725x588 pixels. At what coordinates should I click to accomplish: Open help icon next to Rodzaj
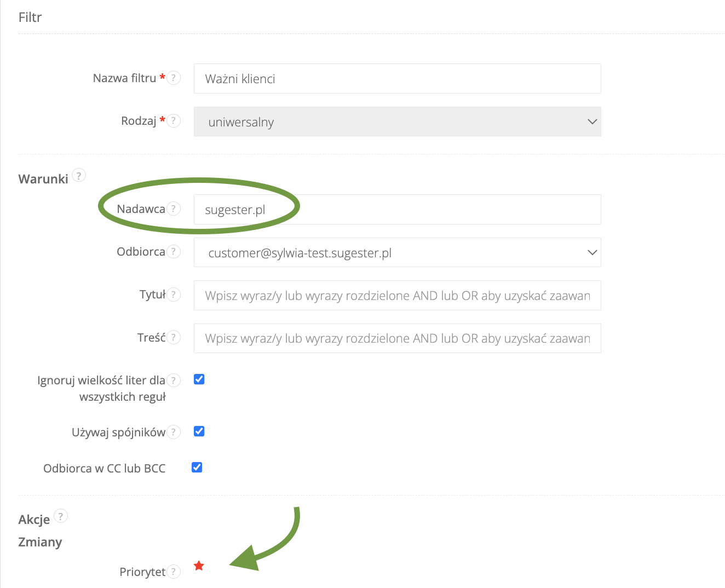(174, 120)
